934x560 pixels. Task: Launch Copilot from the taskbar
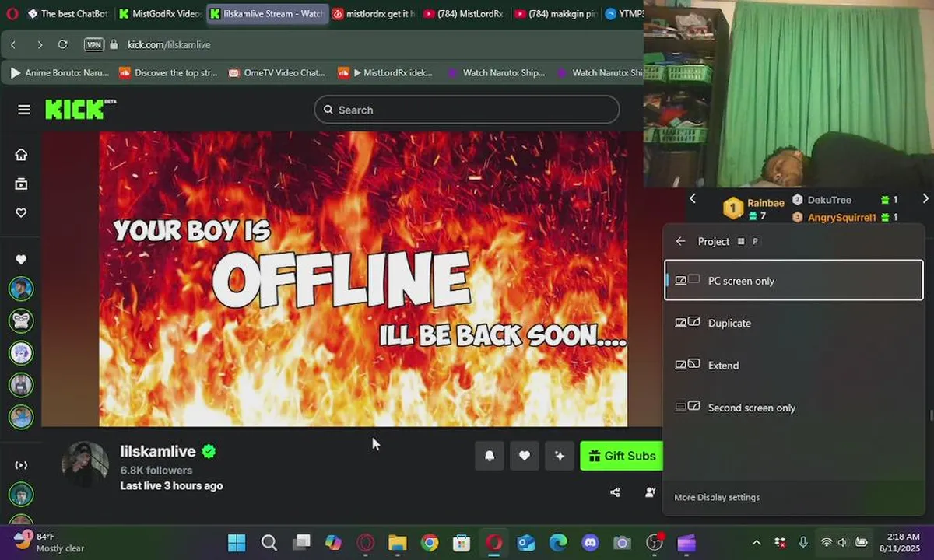[x=333, y=542]
